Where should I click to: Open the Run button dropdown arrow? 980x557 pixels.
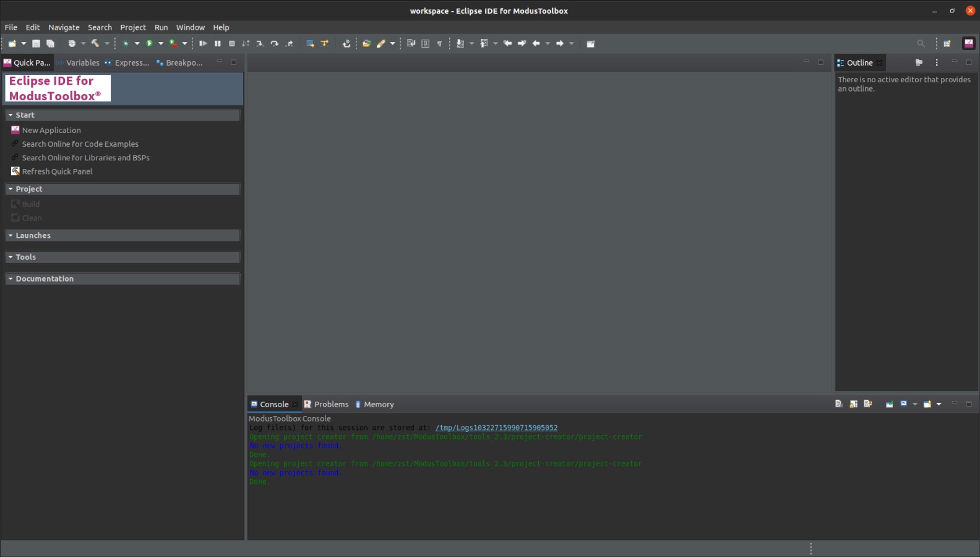[x=161, y=44]
